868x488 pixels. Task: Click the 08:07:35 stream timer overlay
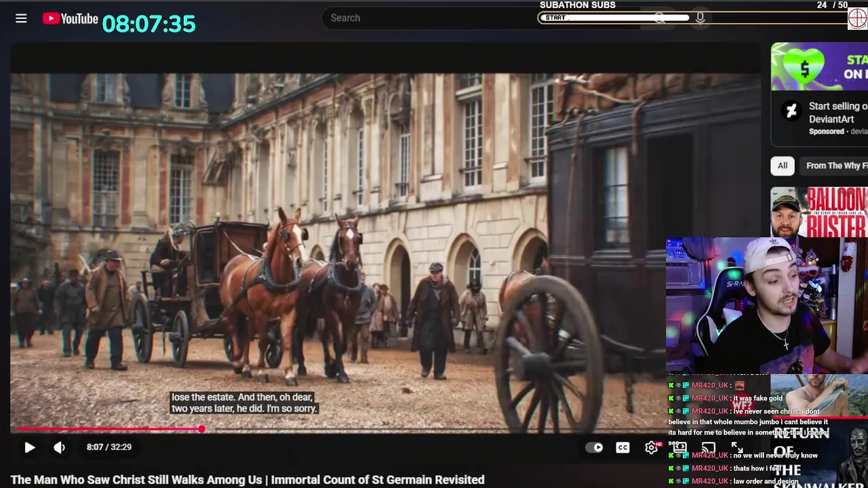click(x=149, y=24)
